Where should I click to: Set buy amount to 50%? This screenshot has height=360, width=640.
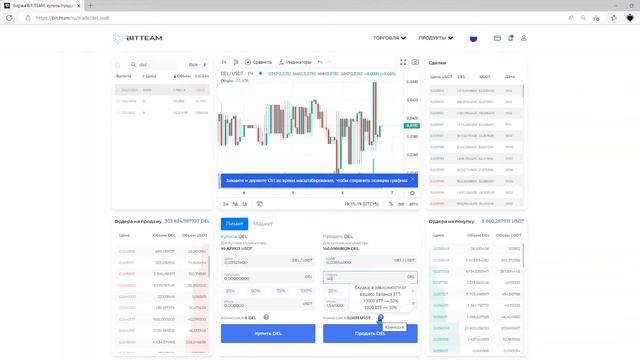pos(256,291)
